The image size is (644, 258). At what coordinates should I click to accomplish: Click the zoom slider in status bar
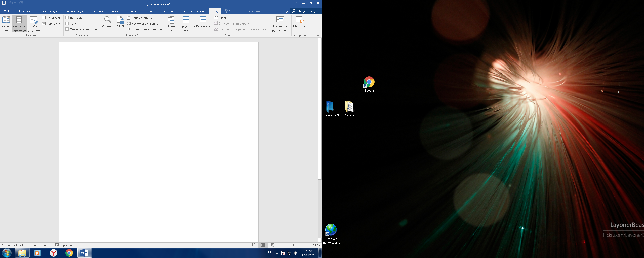pyautogui.click(x=293, y=245)
